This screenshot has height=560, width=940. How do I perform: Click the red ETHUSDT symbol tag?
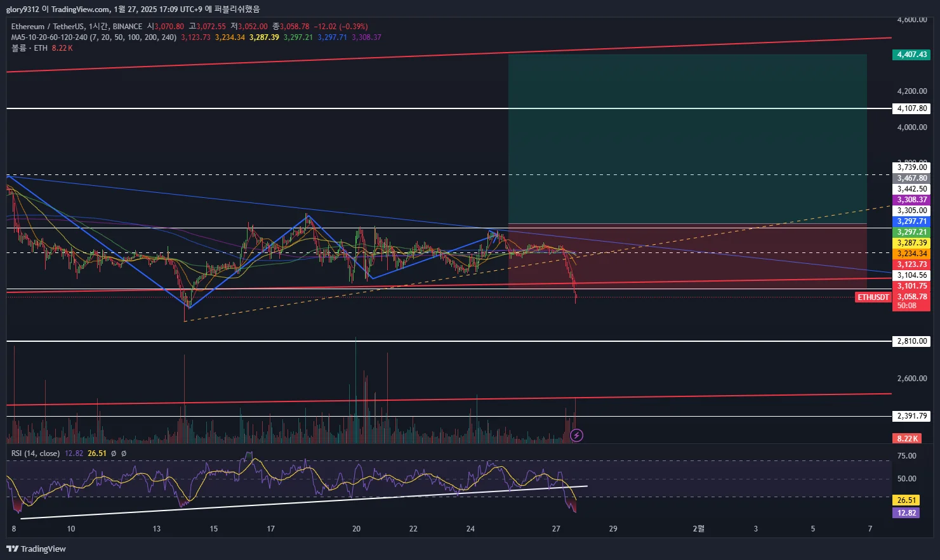click(x=873, y=297)
